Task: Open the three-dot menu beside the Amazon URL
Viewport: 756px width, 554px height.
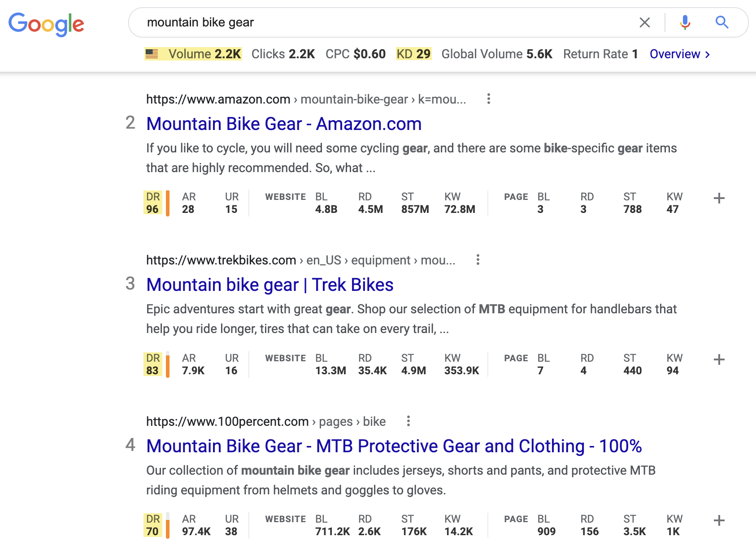Action: 488,99
